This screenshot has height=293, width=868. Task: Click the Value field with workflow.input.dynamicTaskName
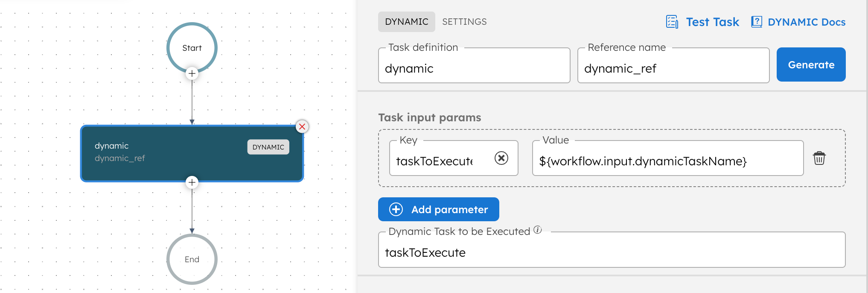pos(668,158)
